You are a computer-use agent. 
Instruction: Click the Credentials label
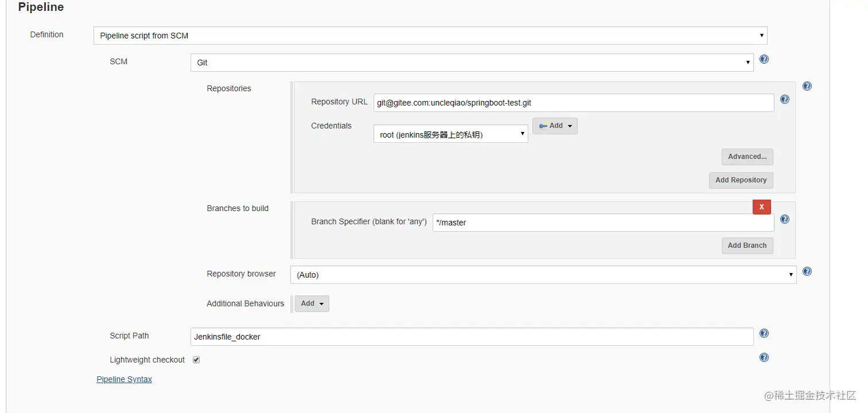tap(331, 126)
